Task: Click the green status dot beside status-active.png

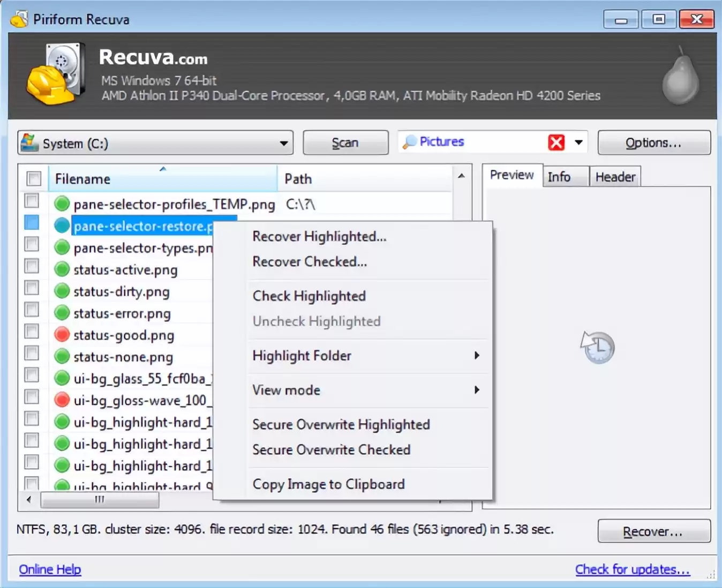Action: pos(62,270)
